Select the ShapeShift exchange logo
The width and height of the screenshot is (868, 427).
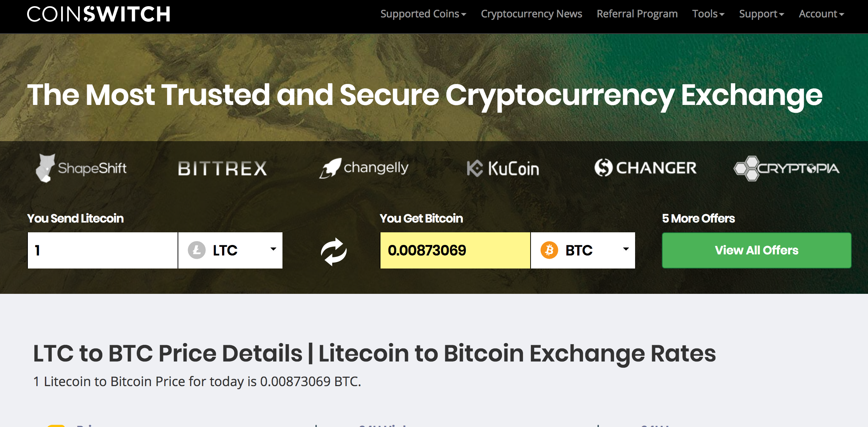pyautogui.click(x=81, y=168)
